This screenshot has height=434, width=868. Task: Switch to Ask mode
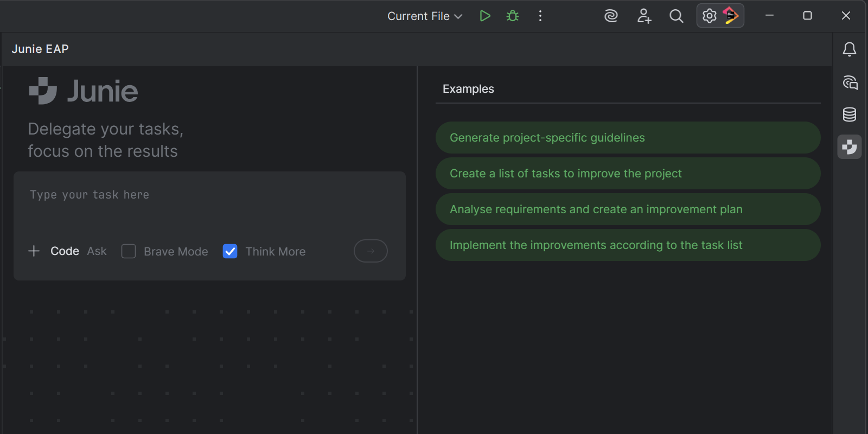click(97, 251)
